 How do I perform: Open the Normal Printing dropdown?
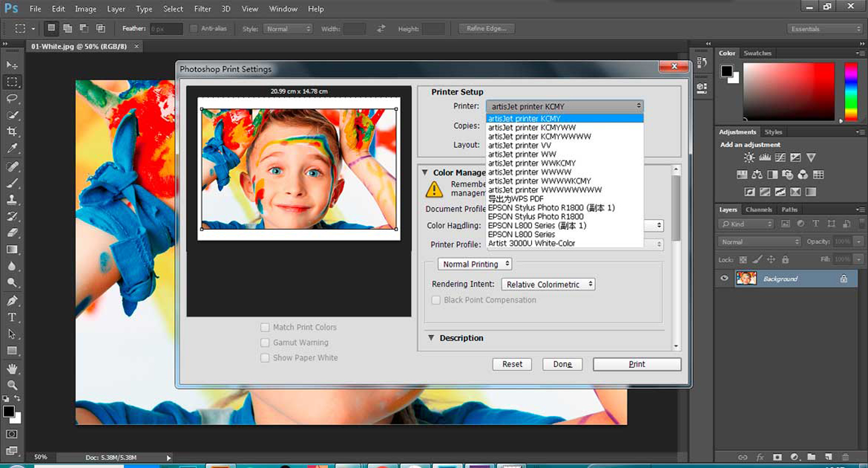pyautogui.click(x=475, y=264)
